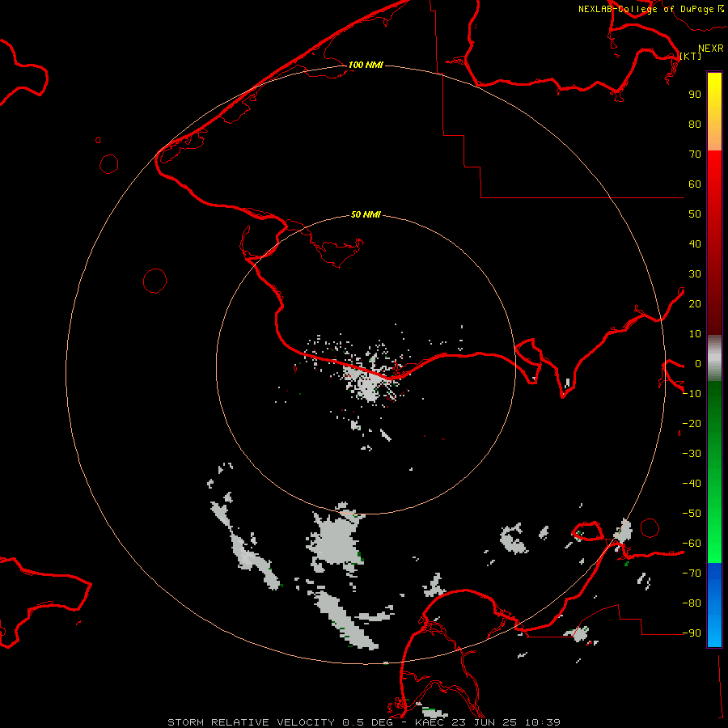Select the "70" knot scale label
The image size is (728, 728).
(x=695, y=154)
